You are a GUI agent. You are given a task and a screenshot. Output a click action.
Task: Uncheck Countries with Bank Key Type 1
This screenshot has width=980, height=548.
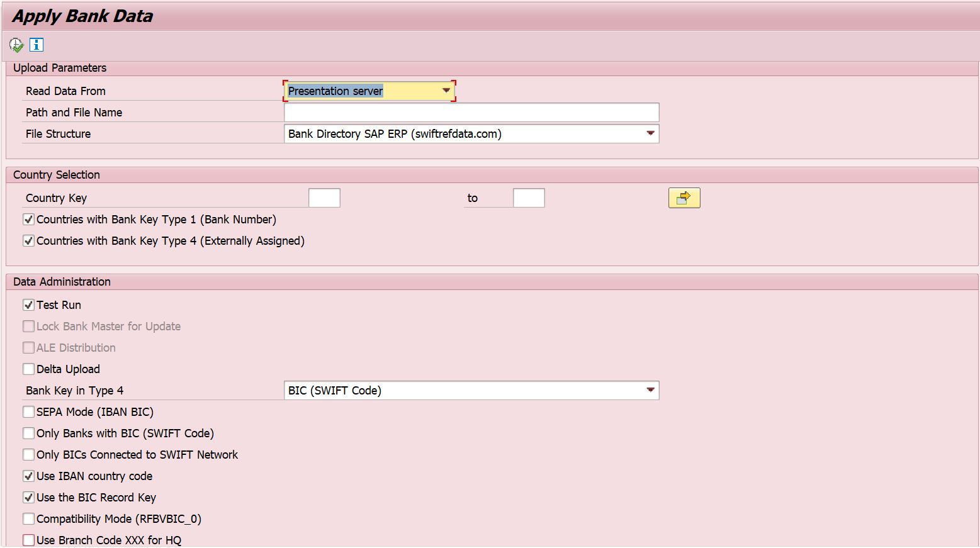coord(28,219)
